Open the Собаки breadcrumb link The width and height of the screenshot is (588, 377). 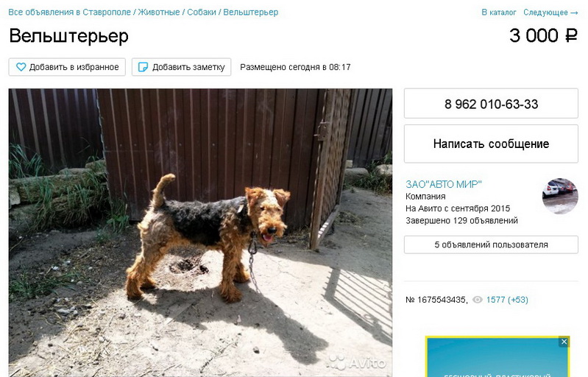[x=202, y=13]
